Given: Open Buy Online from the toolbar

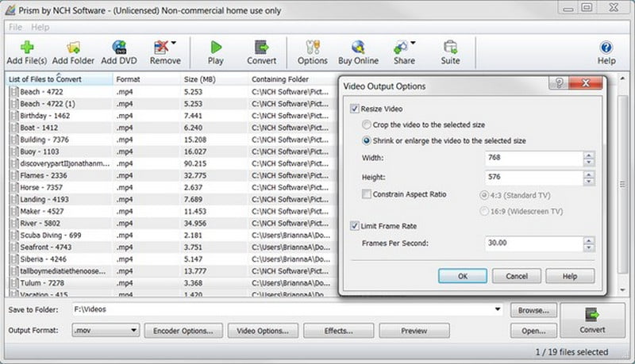Looking at the screenshot, I should click(358, 48).
